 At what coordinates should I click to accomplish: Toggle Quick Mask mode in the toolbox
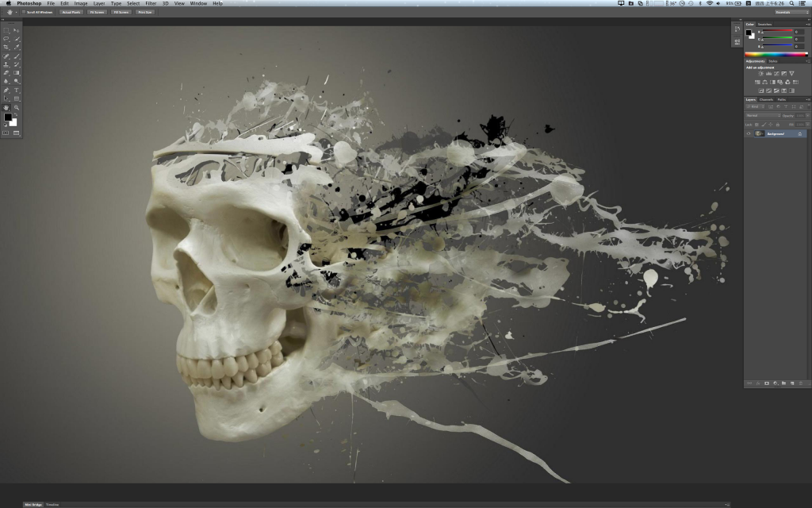pos(6,133)
